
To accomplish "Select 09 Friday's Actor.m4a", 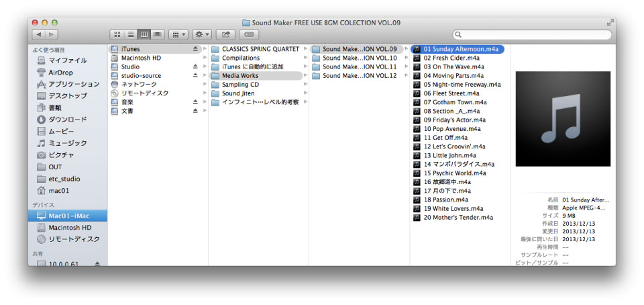I will click(458, 120).
